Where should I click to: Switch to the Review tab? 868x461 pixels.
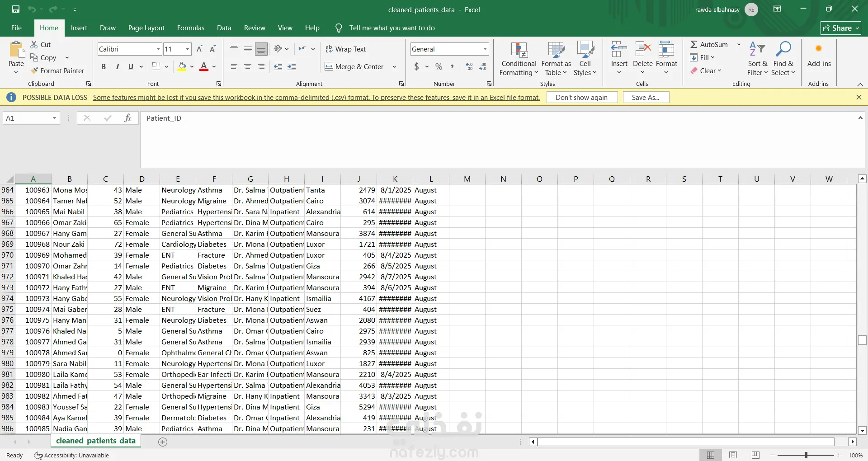pos(255,28)
